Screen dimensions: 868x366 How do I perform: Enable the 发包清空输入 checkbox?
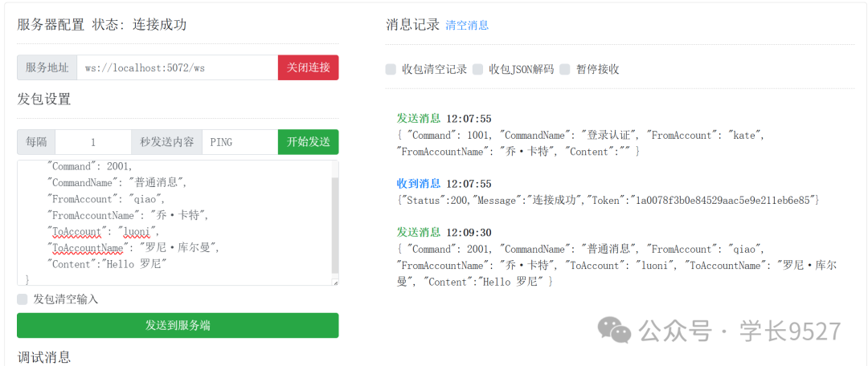pos(23,299)
